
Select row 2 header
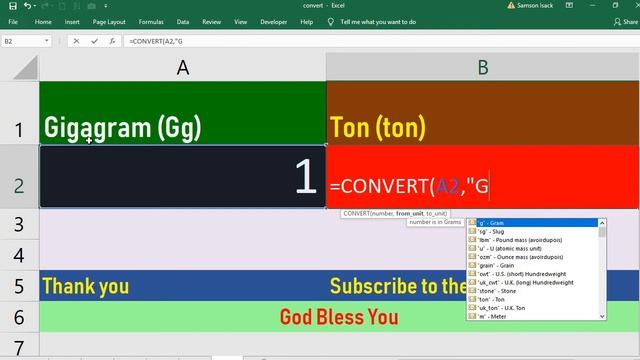point(19,177)
